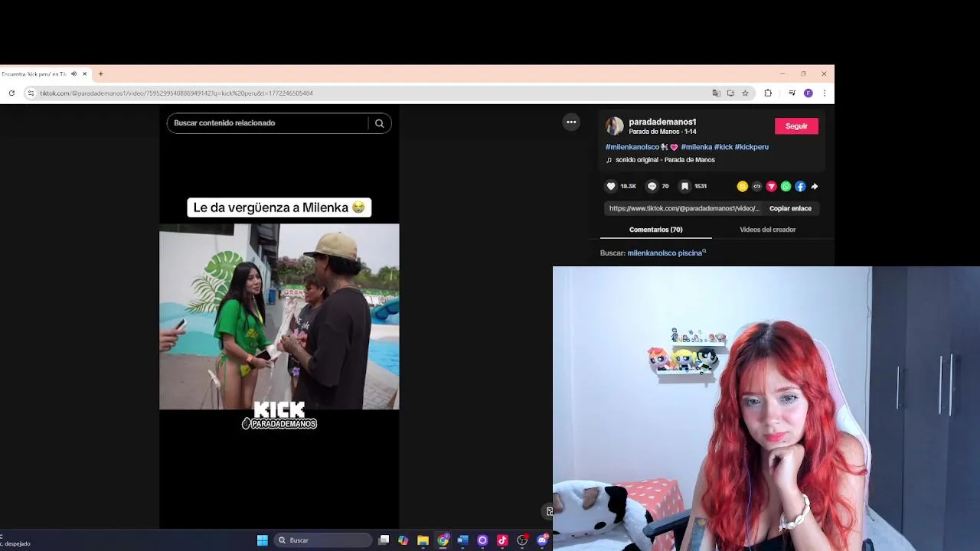This screenshot has height=551, width=980.
Task: Switch to the Videos del creador tab
Action: pos(767,230)
